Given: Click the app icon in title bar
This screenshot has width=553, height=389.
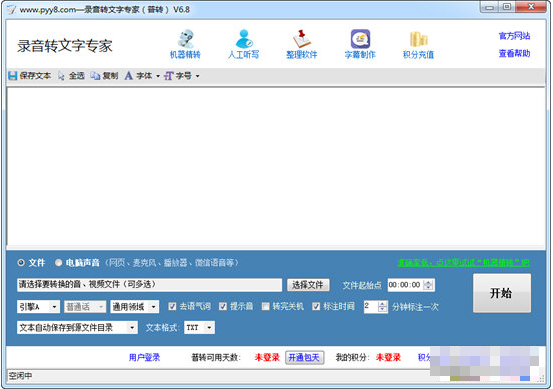Looking at the screenshot, I should coord(12,10).
